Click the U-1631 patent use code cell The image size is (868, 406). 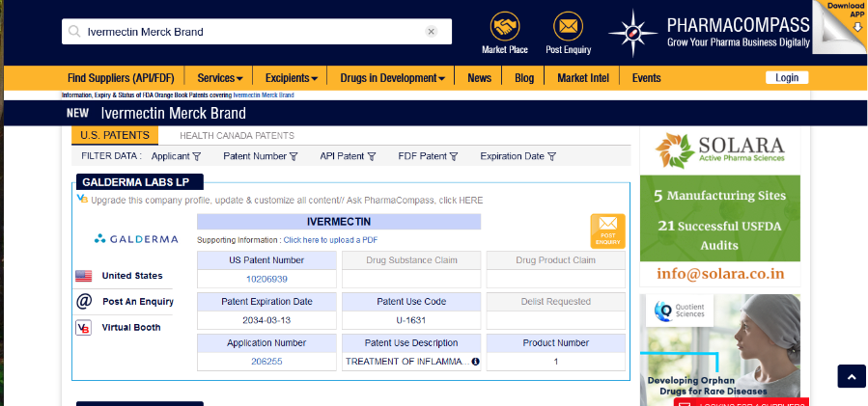(x=411, y=320)
